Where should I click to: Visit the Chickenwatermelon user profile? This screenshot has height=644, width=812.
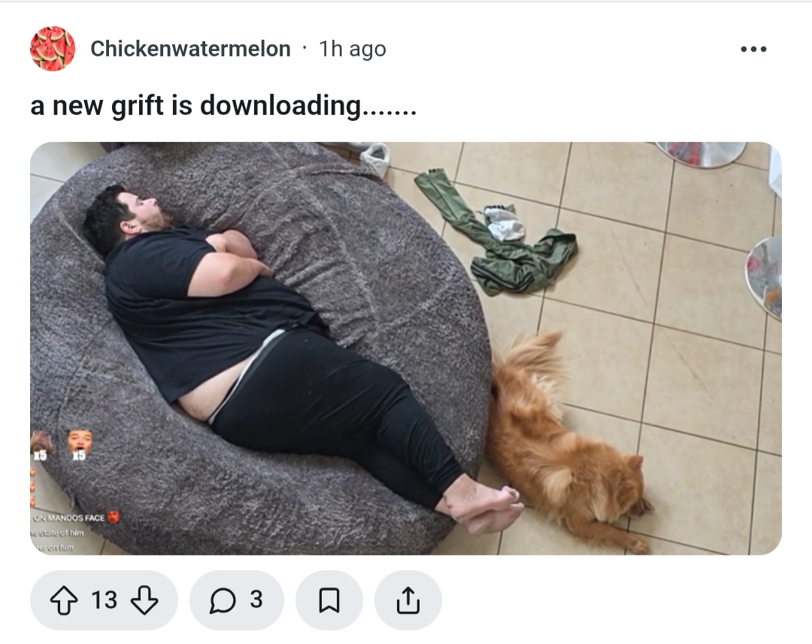tap(190, 49)
